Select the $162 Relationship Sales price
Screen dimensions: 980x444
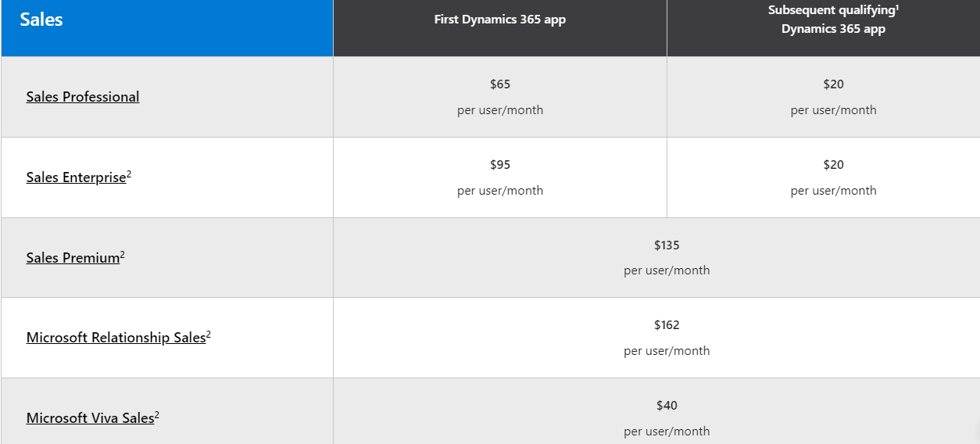(667, 325)
